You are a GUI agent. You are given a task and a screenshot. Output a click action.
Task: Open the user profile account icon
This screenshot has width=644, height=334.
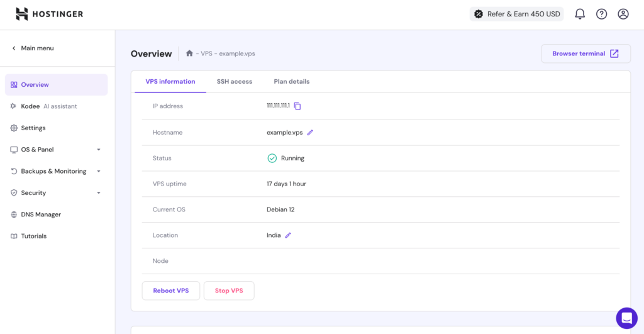tap(623, 14)
